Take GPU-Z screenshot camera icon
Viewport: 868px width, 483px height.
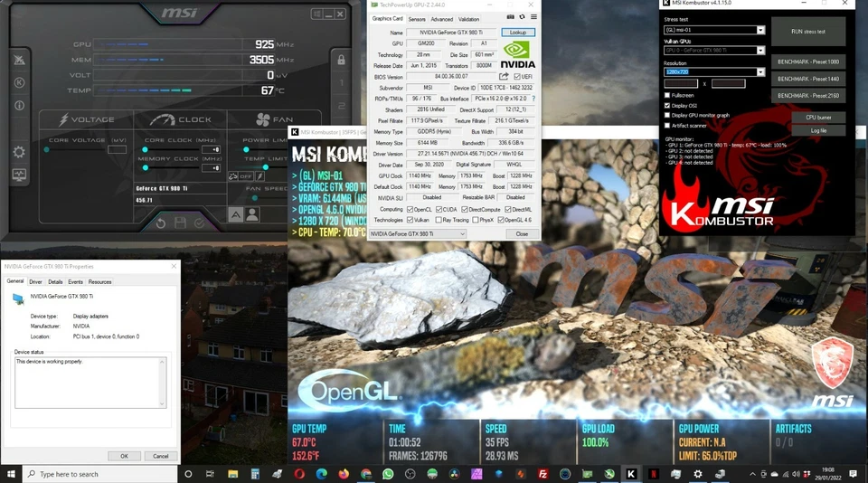tap(510, 18)
